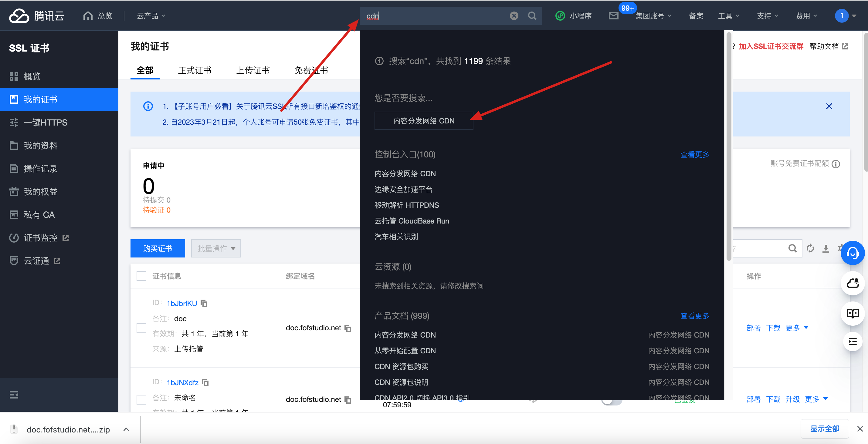Screen dimensions: 868x444
Task: Switch to the 免费证书 tab
Action: (311, 70)
